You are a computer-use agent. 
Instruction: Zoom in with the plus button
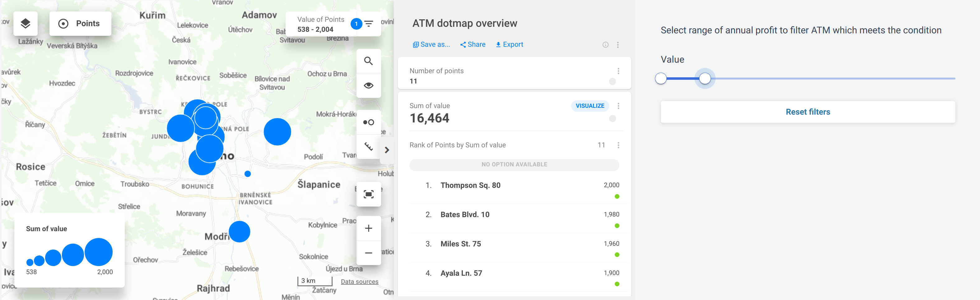(368, 228)
